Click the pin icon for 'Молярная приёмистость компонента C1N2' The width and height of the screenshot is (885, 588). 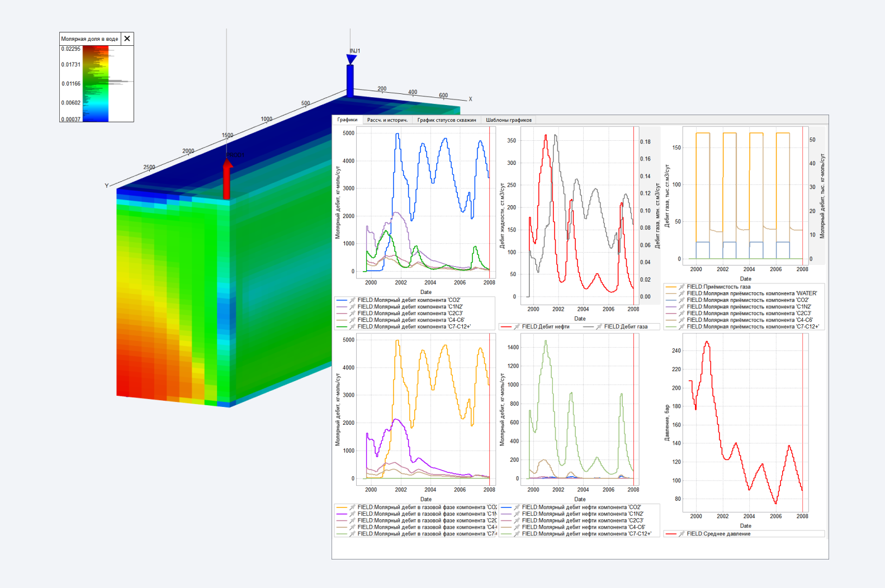(682, 307)
